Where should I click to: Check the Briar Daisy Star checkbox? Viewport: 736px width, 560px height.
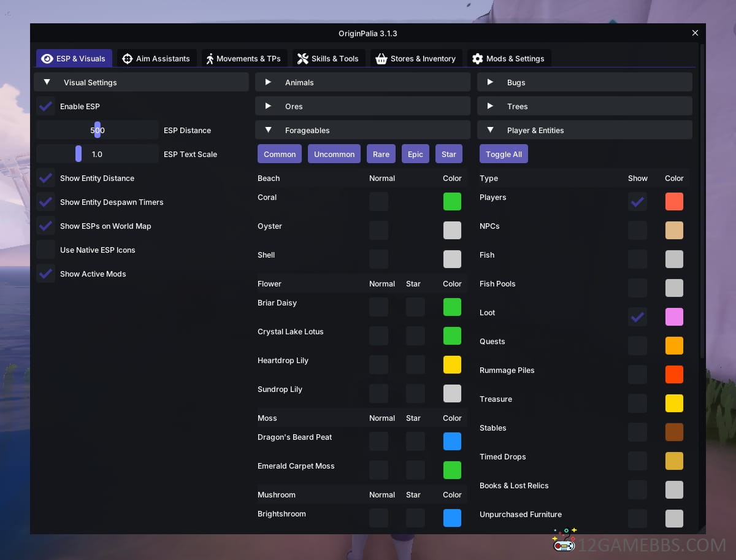click(x=415, y=307)
